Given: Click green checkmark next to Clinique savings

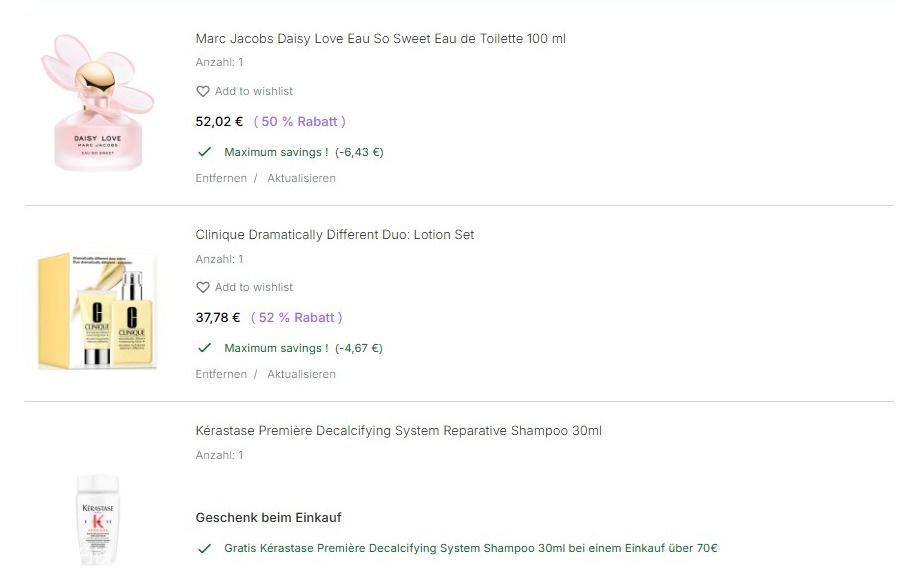Looking at the screenshot, I should tap(205, 348).
